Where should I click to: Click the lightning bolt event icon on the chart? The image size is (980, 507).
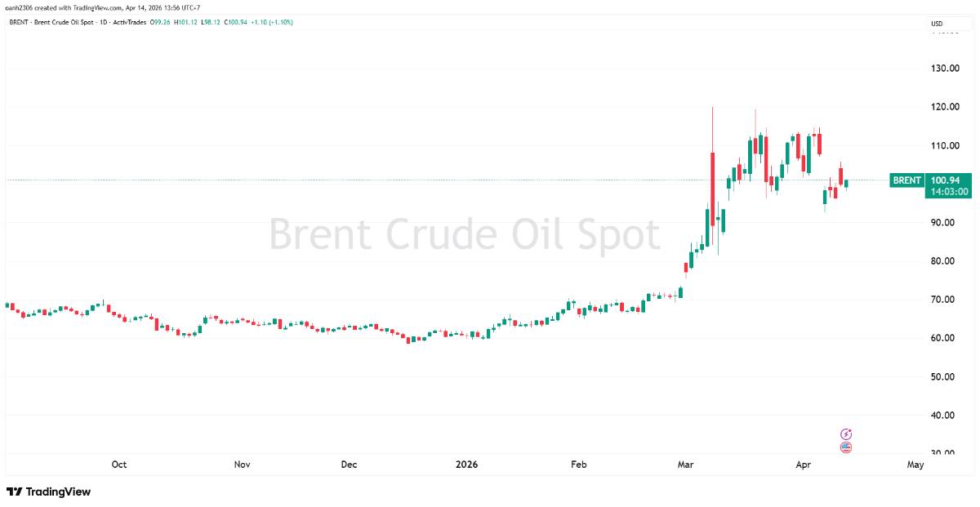click(x=845, y=434)
